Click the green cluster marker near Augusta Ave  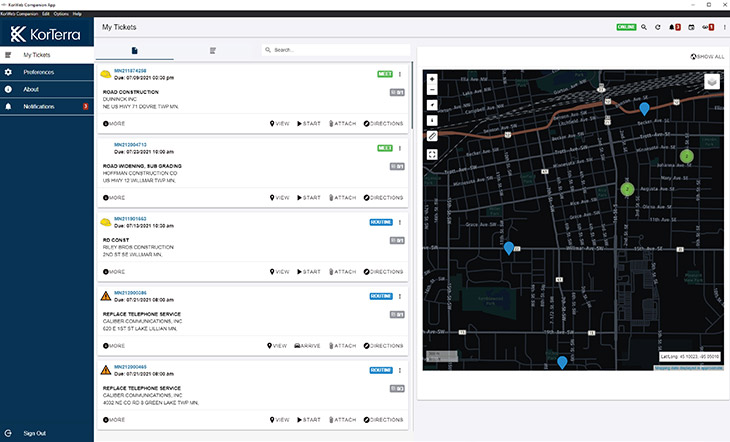627,189
